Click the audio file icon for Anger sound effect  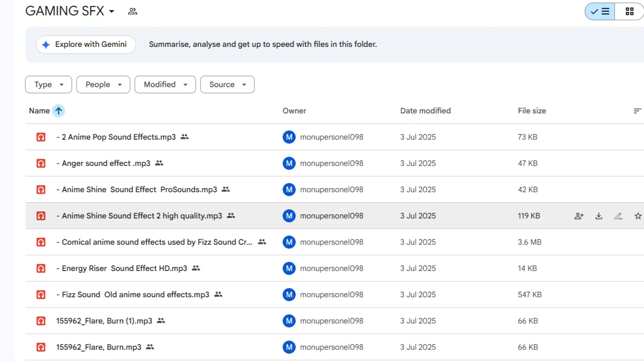pos(41,163)
